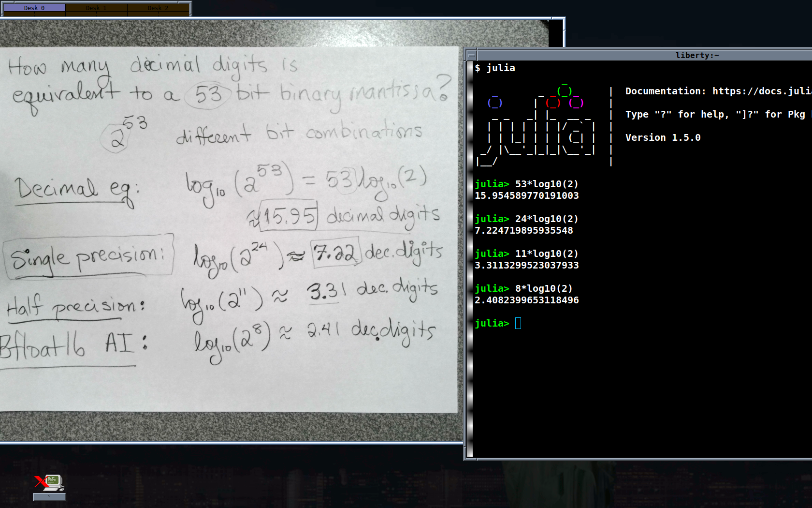Click the circled 53 in the handwritten question

tap(208, 95)
